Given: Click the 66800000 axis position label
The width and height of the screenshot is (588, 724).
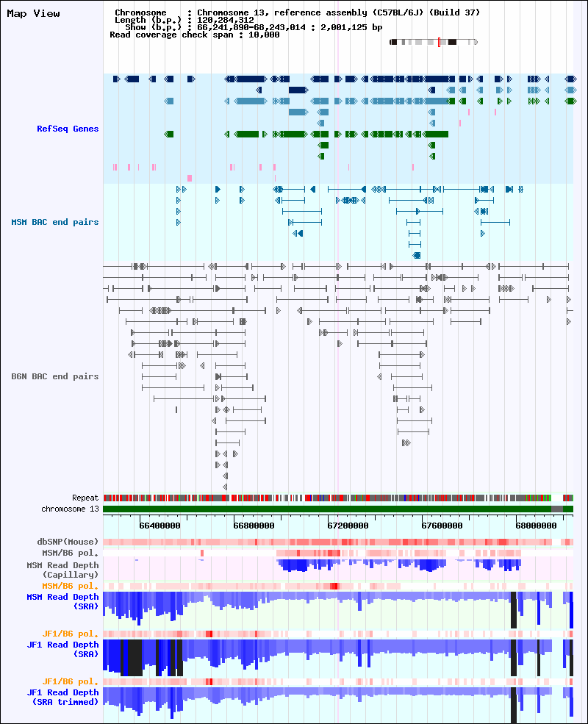Looking at the screenshot, I should coord(254,526).
